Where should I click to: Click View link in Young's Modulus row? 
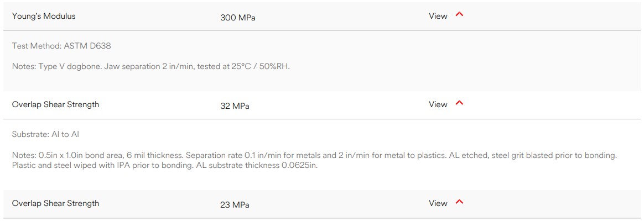(x=438, y=16)
